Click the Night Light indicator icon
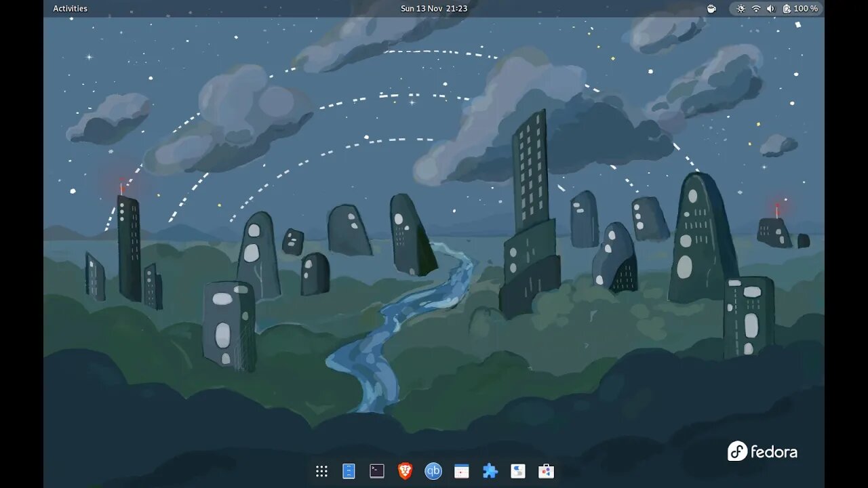 (741, 9)
